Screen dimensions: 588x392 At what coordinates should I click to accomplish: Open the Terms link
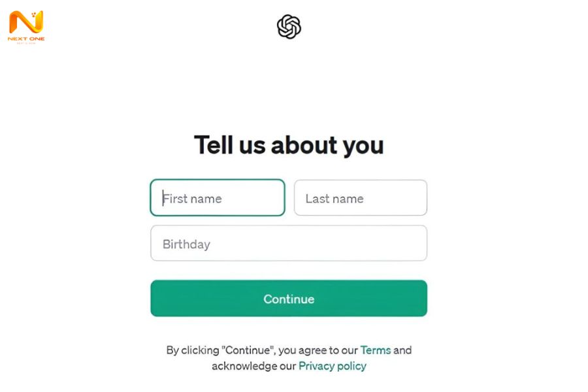(375, 350)
